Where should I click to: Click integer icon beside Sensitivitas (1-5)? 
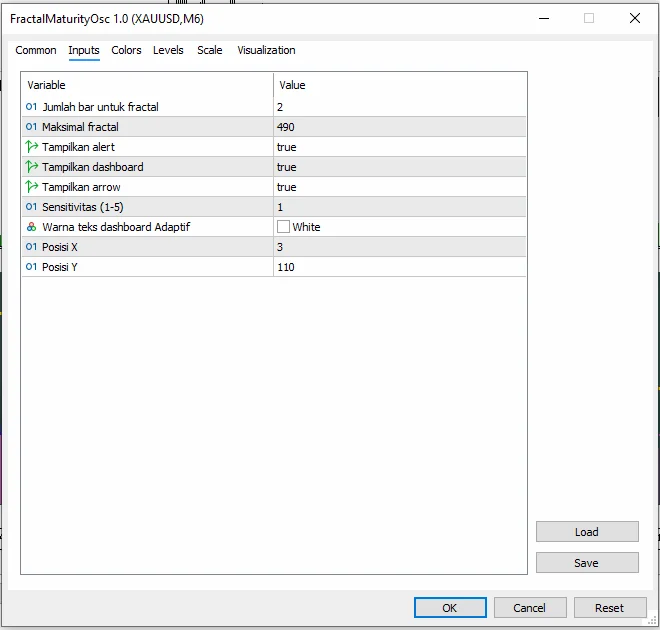32,207
